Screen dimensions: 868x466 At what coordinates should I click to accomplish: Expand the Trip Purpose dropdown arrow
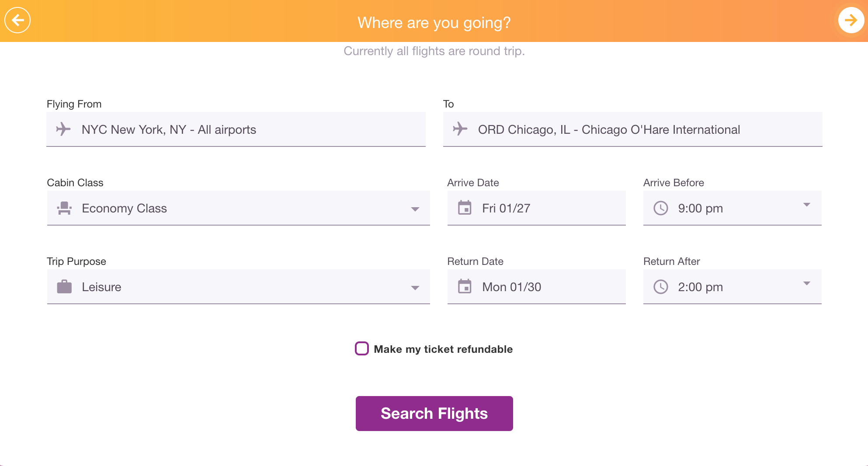[x=415, y=288]
